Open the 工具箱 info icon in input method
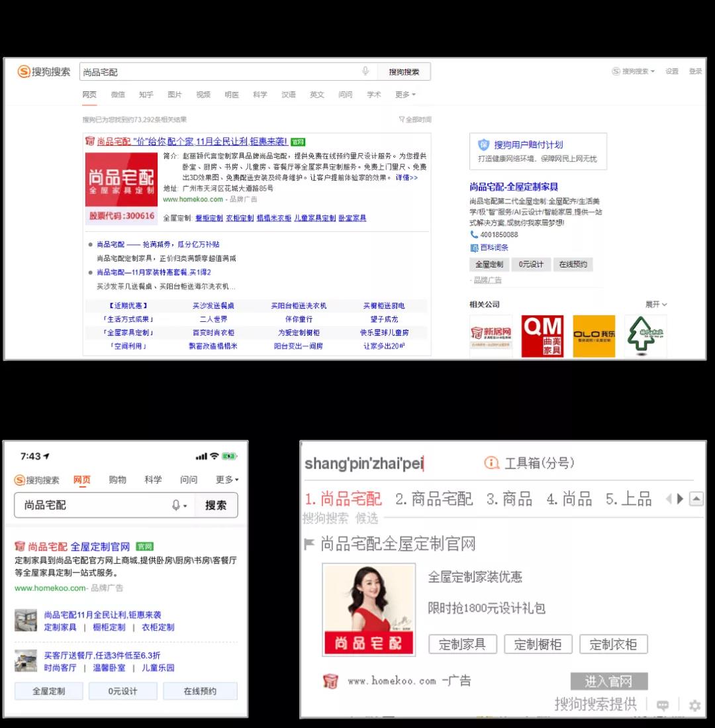 coord(491,463)
